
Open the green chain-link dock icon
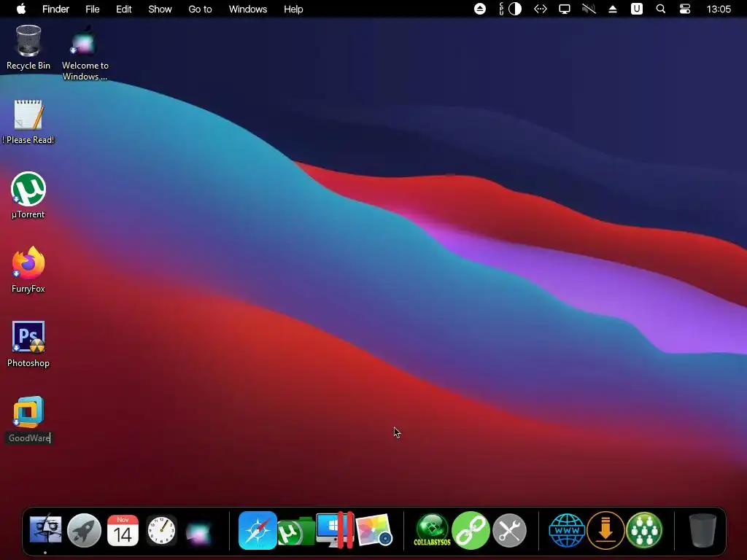(471, 530)
